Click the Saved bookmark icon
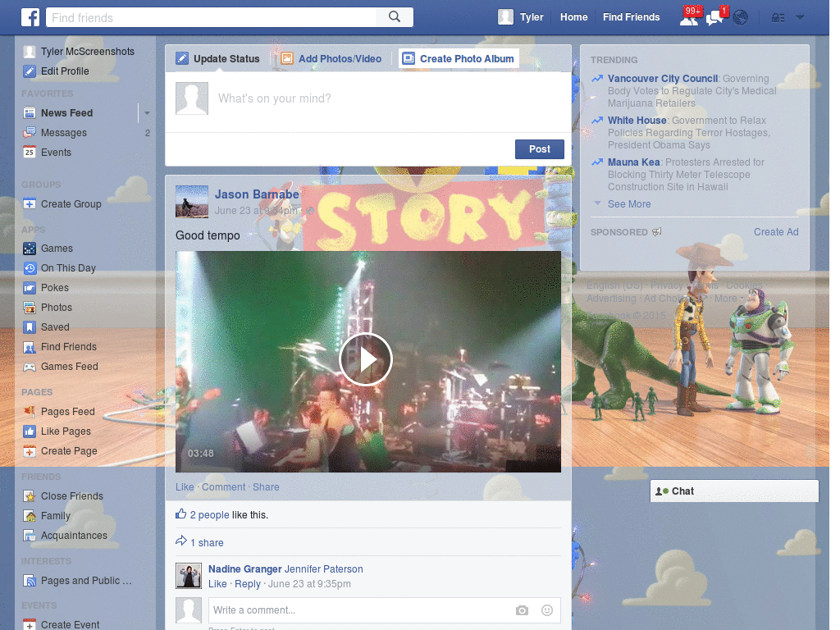 (x=30, y=327)
